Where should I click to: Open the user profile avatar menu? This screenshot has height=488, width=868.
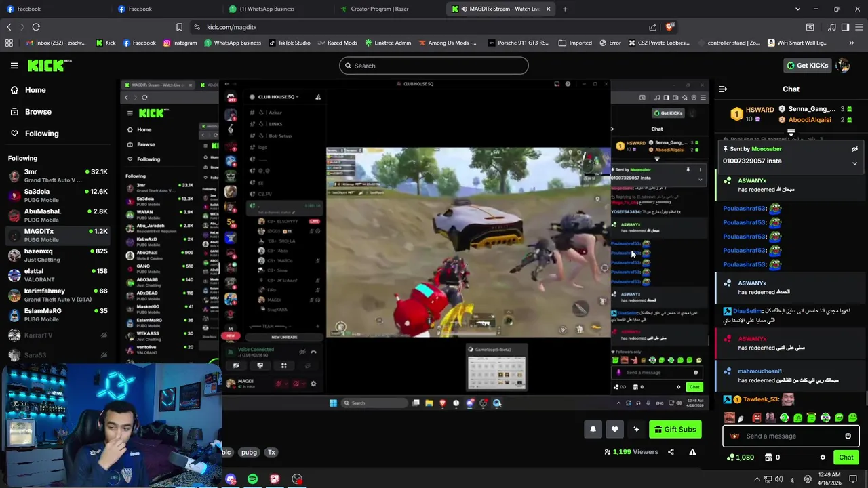(x=843, y=66)
